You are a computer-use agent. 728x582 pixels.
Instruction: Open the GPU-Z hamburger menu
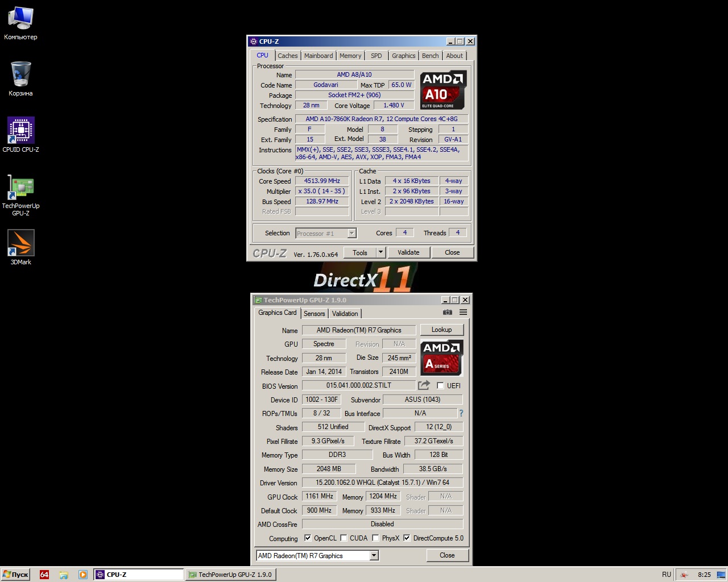[464, 313]
